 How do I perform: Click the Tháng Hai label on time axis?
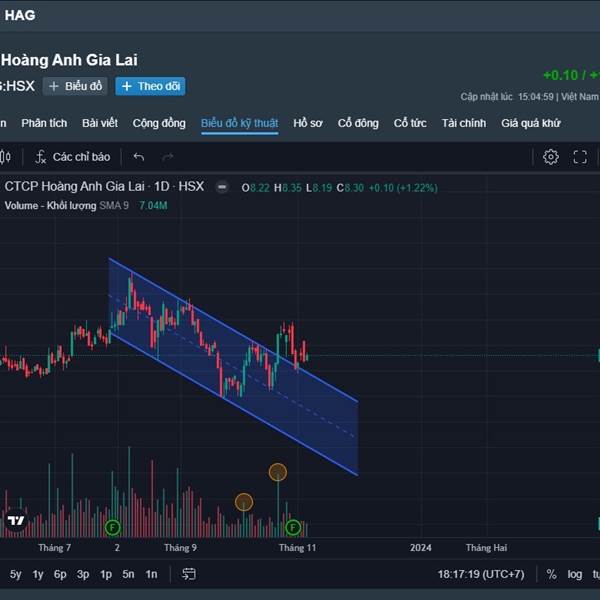(x=486, y=548)
